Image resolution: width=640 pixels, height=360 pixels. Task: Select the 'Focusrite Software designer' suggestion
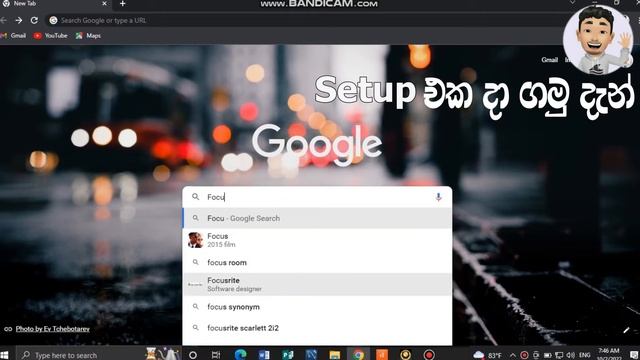(317, 284)
